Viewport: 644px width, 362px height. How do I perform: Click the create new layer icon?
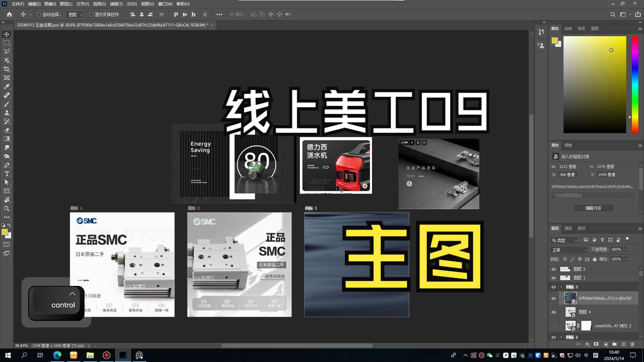tap(624, 344)
